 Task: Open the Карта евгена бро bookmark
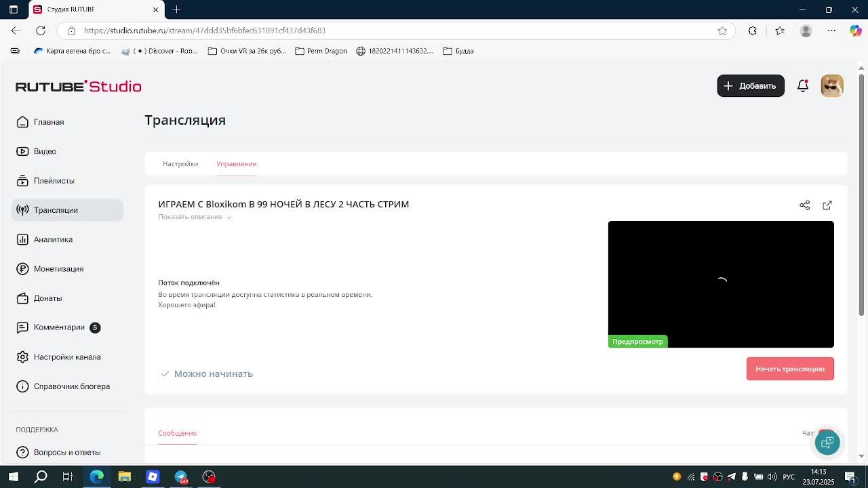72,51
